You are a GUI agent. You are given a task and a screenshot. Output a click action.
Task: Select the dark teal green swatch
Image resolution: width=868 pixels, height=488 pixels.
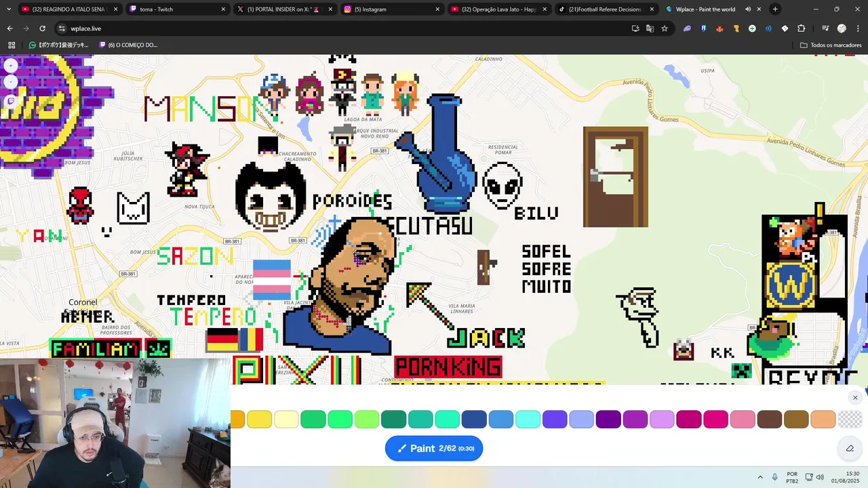coord(393,420)
